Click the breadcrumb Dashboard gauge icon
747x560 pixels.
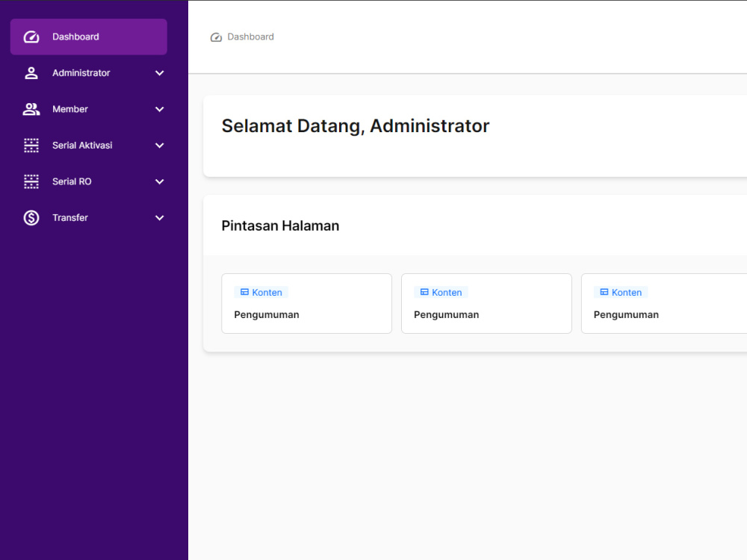tap(217, 37)
